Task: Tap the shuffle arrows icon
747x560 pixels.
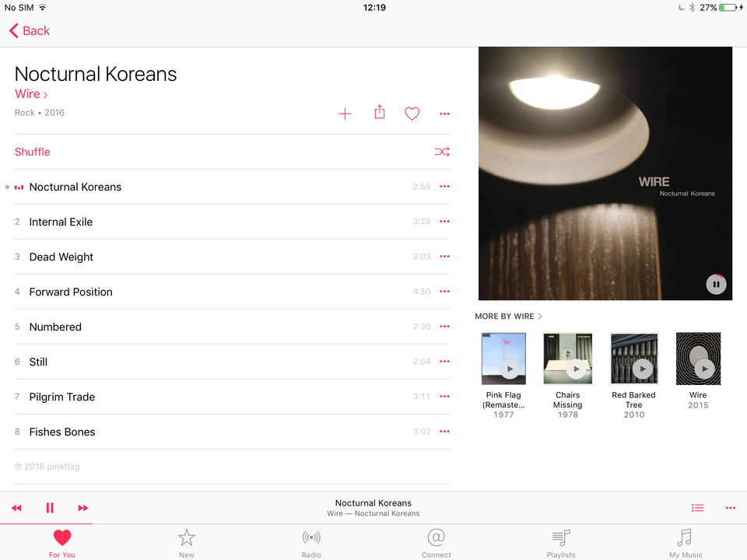Action: pyautogui.click(x=442, y=152)
